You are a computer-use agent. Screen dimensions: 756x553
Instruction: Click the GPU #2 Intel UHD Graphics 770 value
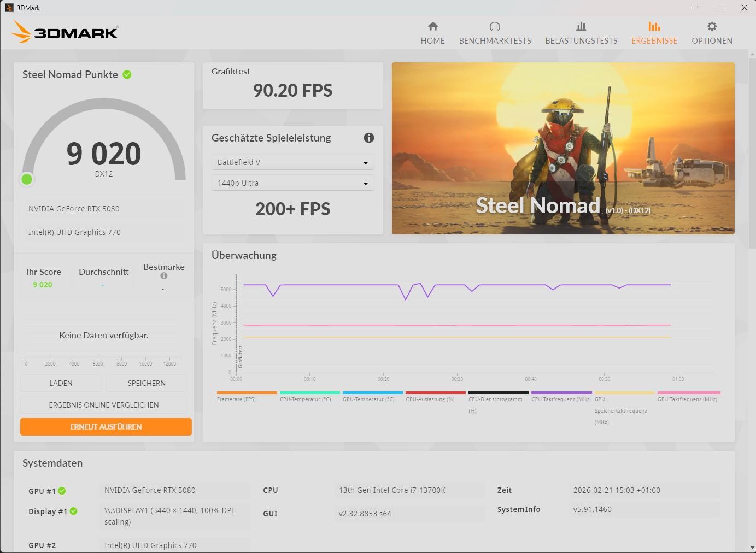(175, 545)
